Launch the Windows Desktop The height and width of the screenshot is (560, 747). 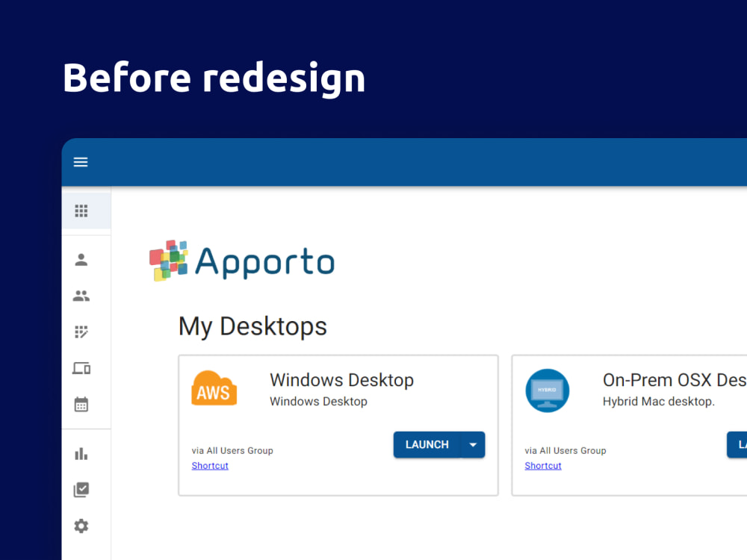427,445
